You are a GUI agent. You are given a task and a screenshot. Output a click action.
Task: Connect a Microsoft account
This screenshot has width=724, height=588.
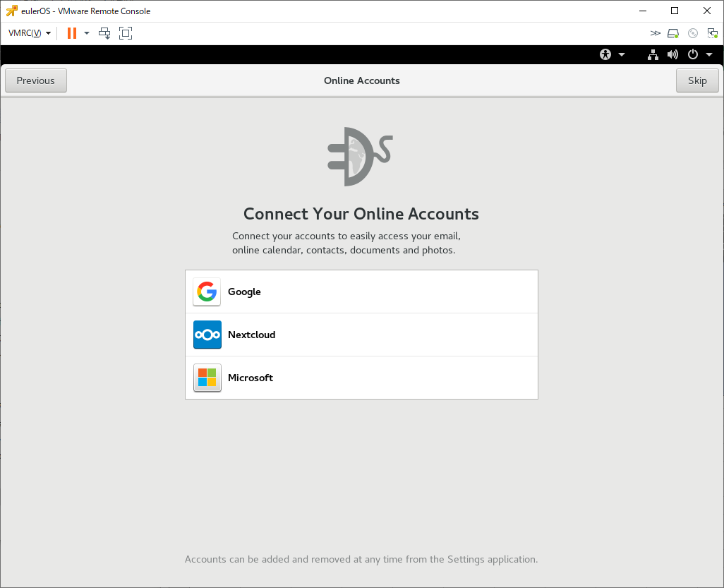coord(361,378)
